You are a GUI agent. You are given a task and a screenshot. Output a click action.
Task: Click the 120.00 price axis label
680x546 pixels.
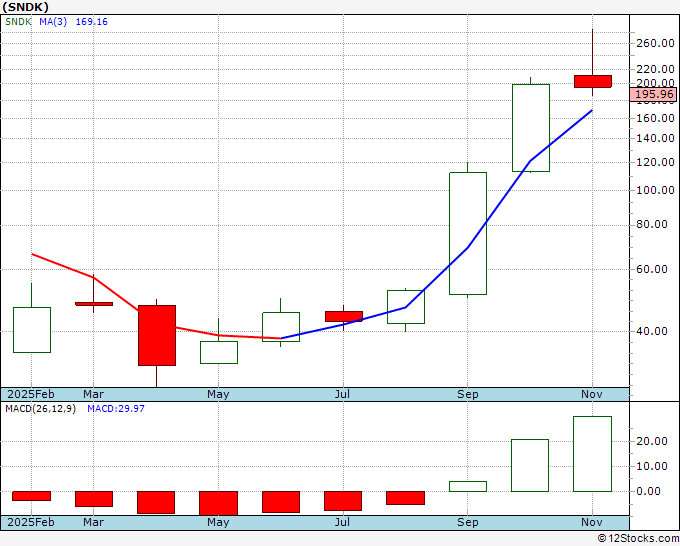pos(655,162)
